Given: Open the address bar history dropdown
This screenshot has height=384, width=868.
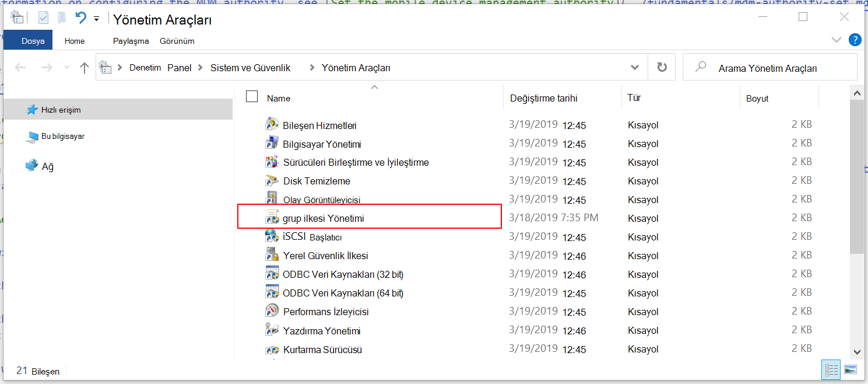Looking at the screenshot, I should click(x=635, y=68).
